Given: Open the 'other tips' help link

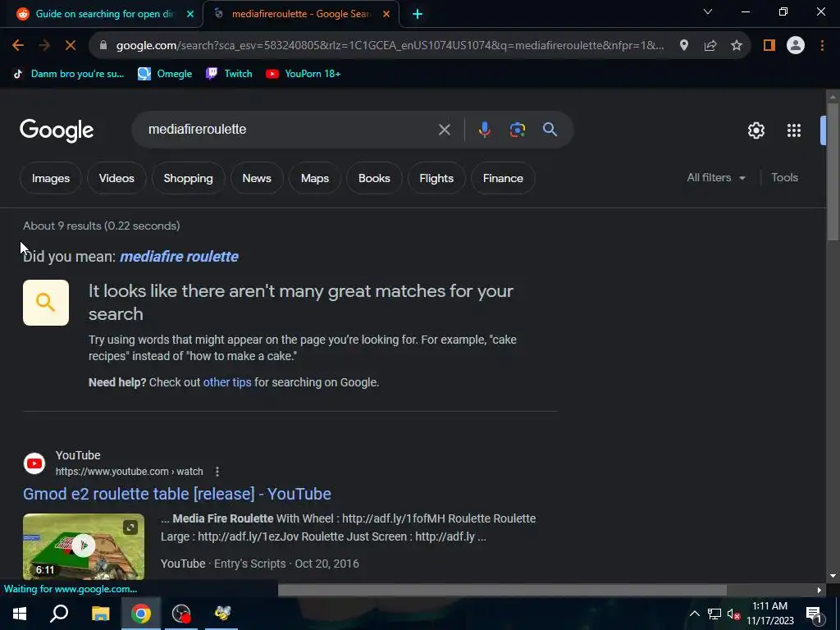Looking at the screenshot, I should (227, 382).
